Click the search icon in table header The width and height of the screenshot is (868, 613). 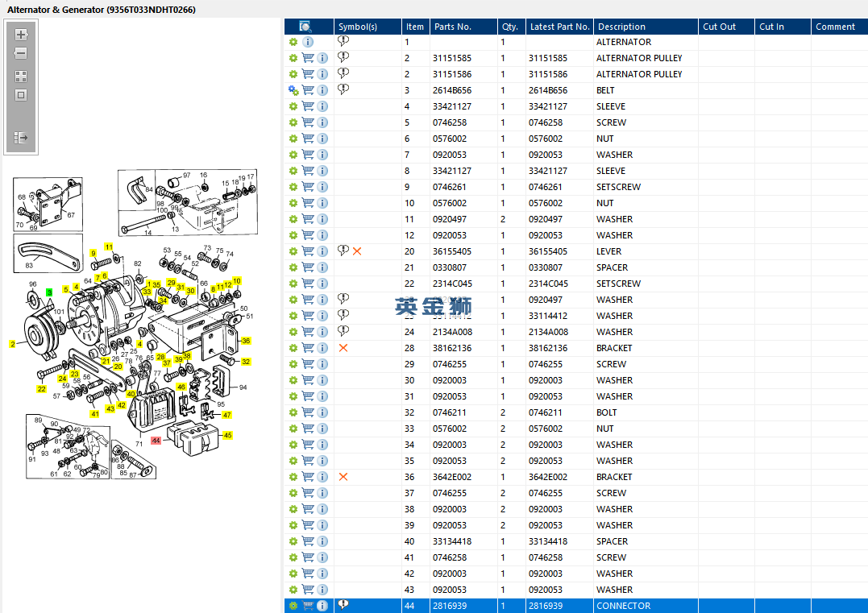305,27
